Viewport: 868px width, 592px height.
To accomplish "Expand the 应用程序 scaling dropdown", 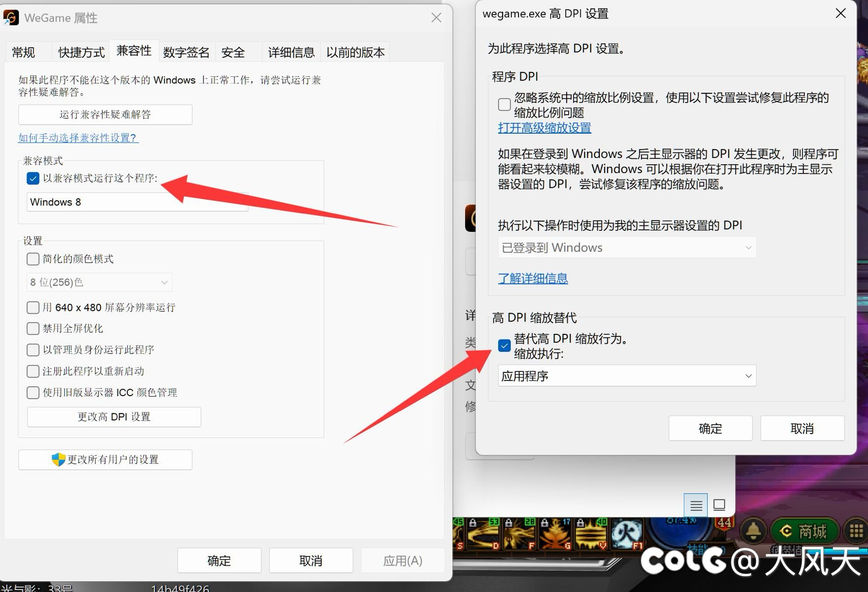I will point(626,376).
